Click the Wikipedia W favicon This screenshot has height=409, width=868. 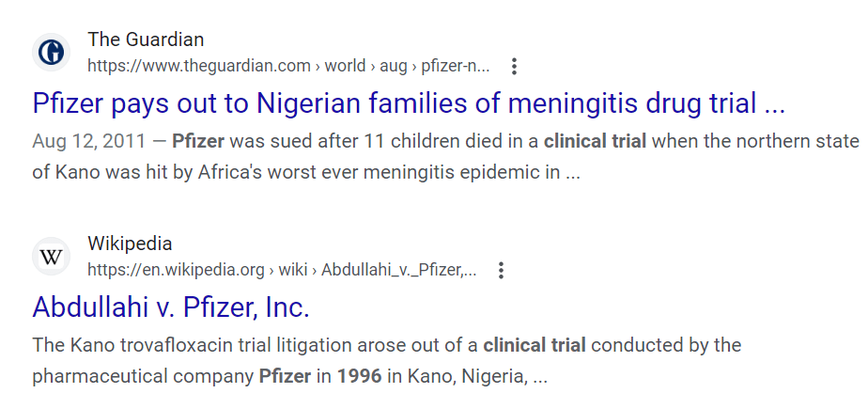51,256
